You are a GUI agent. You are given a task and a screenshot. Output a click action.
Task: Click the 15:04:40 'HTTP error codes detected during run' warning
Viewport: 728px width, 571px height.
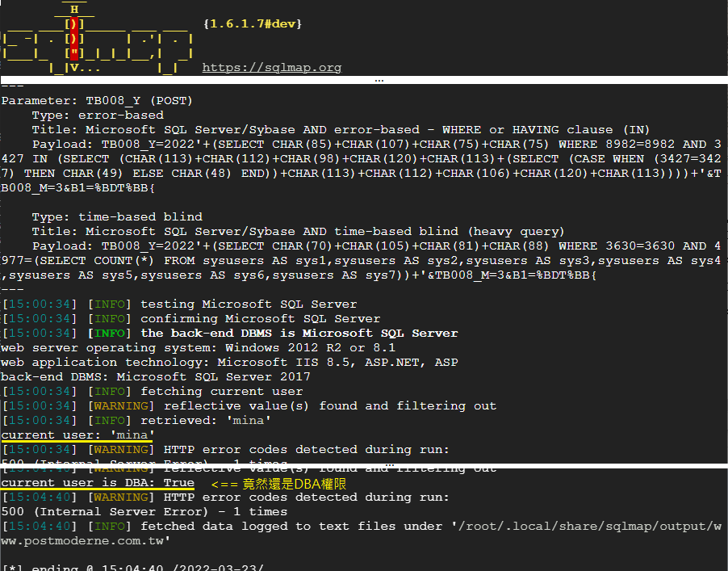coord(226,498)
